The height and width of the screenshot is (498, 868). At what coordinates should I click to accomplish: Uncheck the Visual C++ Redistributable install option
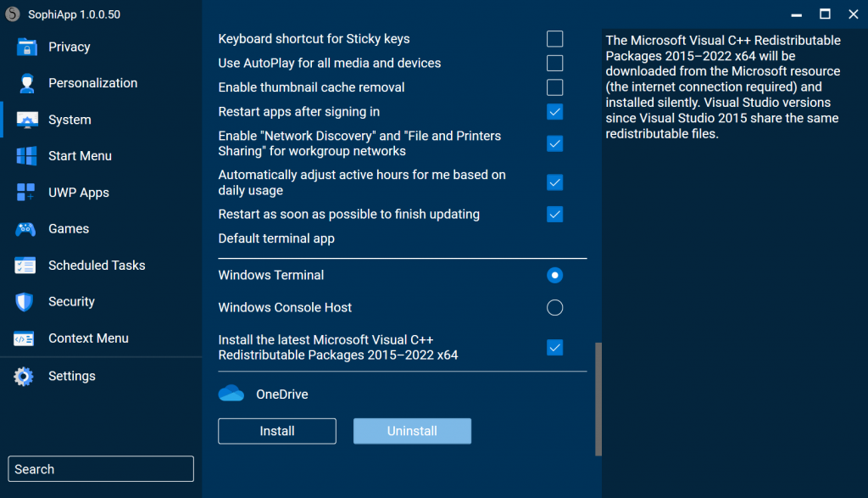point(554,347)
